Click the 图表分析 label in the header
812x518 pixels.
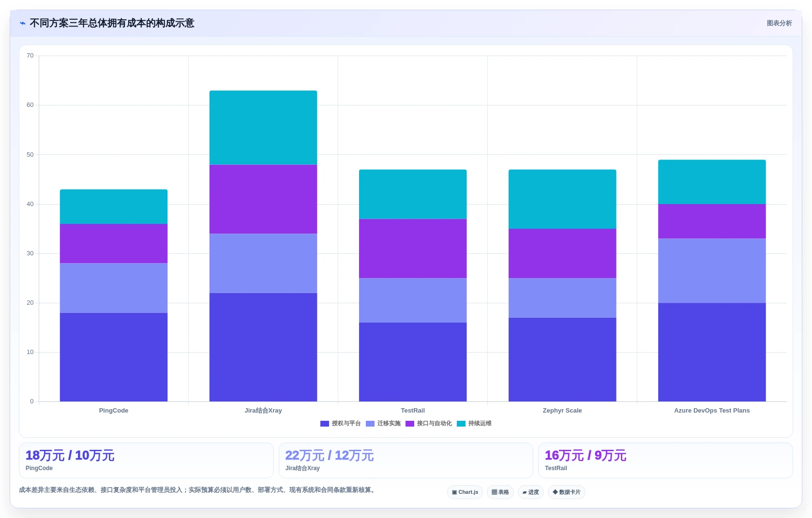coord(779,23)
